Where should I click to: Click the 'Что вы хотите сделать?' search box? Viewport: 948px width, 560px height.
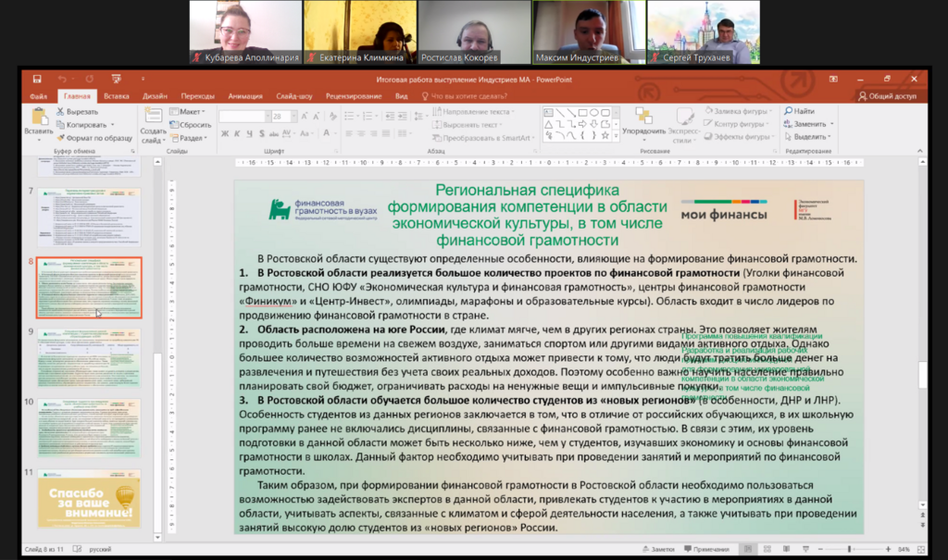[465, 96]
